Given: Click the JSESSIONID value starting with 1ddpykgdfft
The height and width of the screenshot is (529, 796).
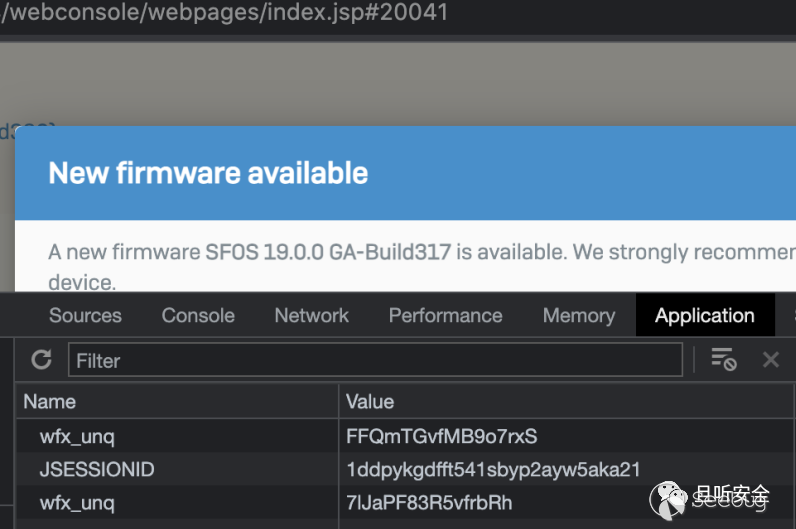Looking at the screenshot, I should [x=492, y=469].
